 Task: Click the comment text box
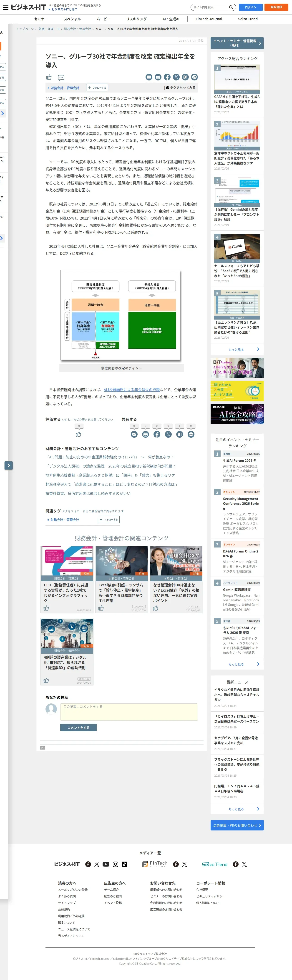tap(129, 711)
